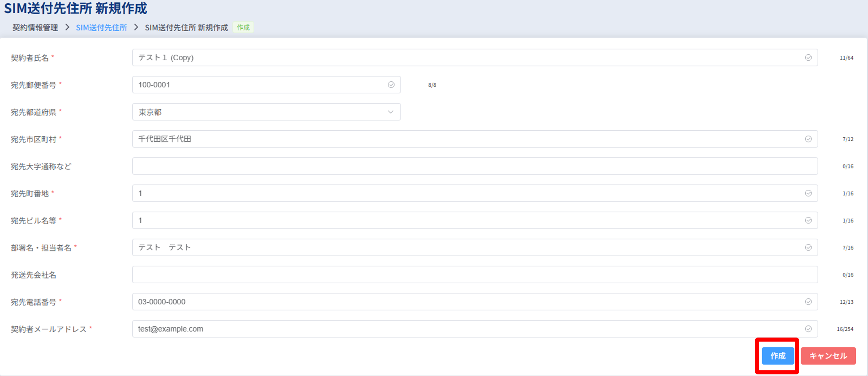Click the green 作成 status tag

click(243, 28)
